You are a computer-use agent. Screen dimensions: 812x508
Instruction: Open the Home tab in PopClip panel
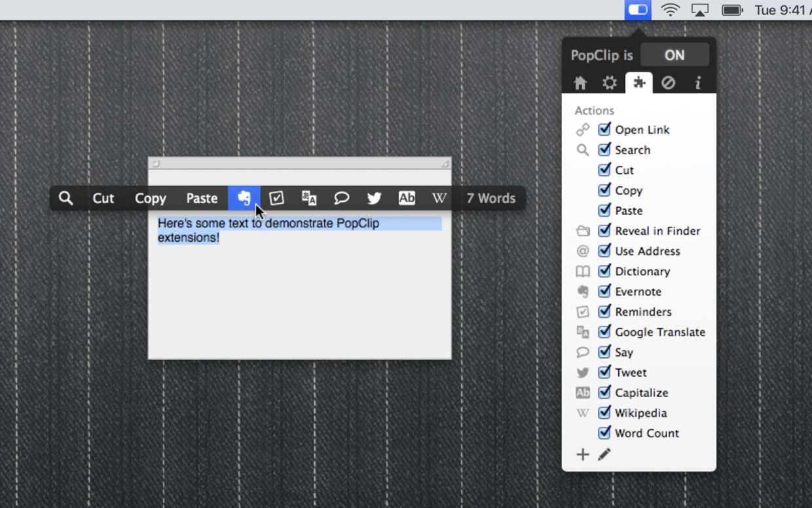tap(580, 83)
